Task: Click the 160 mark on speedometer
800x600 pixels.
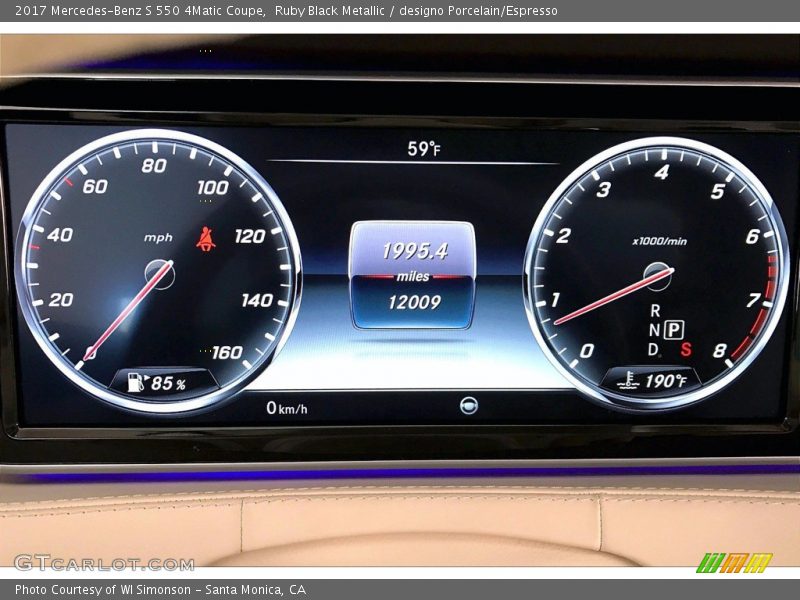Action: click(x=227, y=353)
